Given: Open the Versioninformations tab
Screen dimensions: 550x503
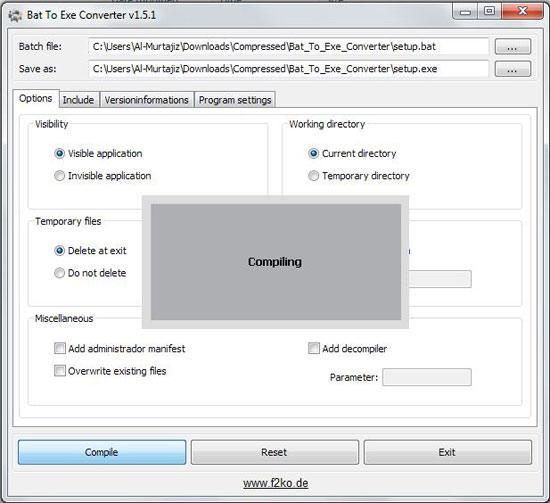Looking at the screenshot, I should (x=147, y=100).
